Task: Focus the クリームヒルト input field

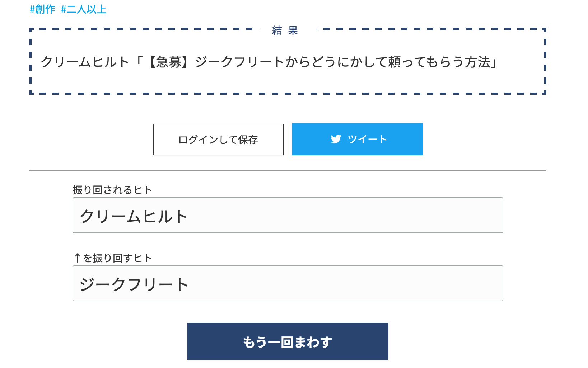Action: (x=288, y=215)
